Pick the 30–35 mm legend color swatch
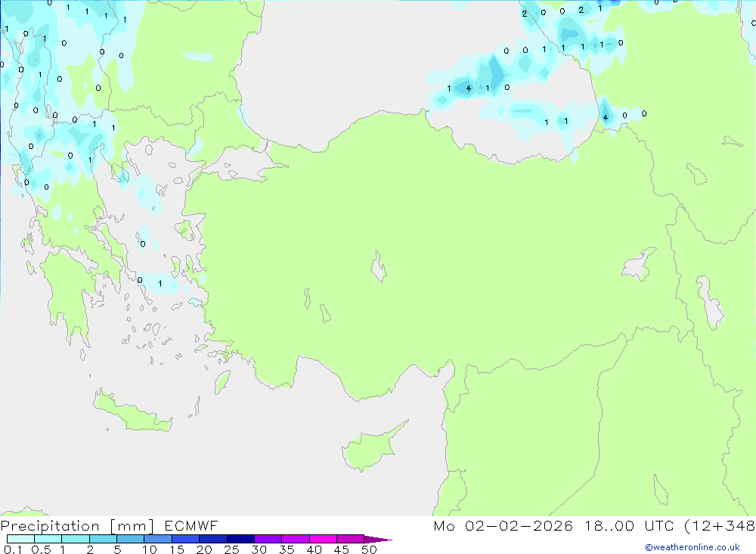The image size is (756, 554). (x=268, y=539)
